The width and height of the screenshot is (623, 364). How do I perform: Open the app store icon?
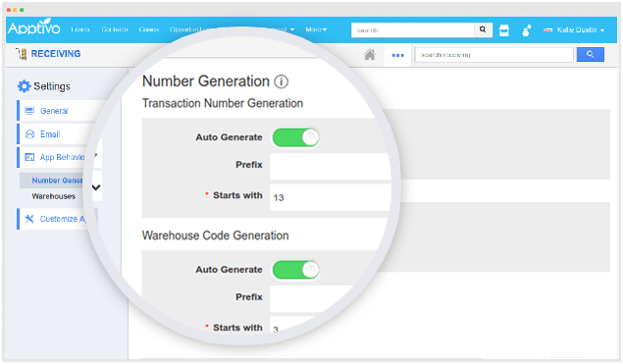504,30
